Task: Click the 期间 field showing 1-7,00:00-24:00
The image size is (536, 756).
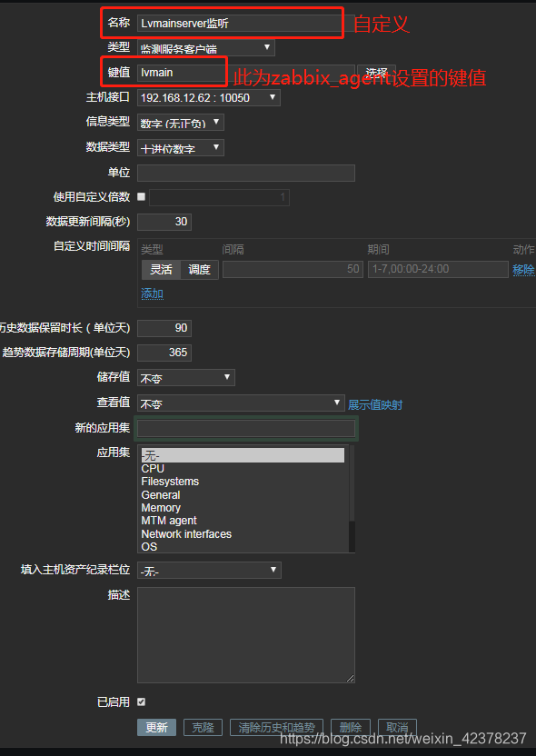Action: click(x=438, y=270)
